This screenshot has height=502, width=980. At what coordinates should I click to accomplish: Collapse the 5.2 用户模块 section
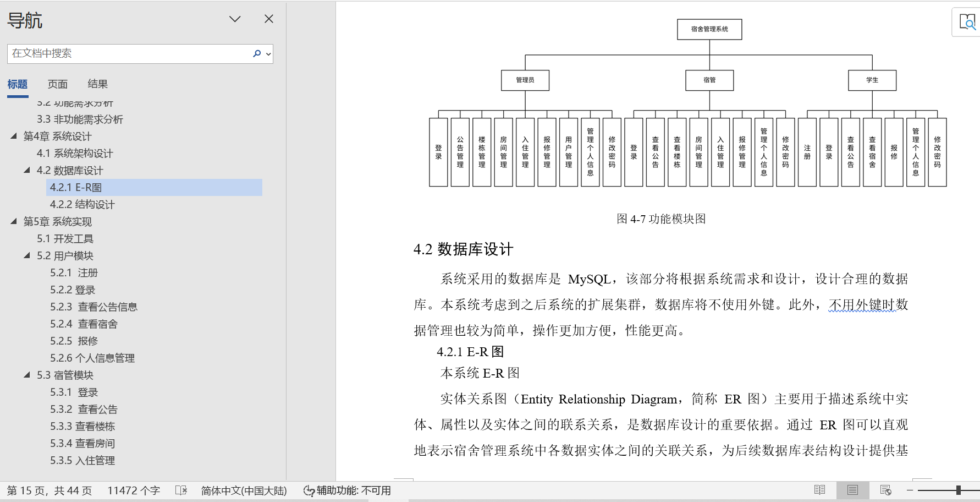pyautogui.click(x=27, y=255)
